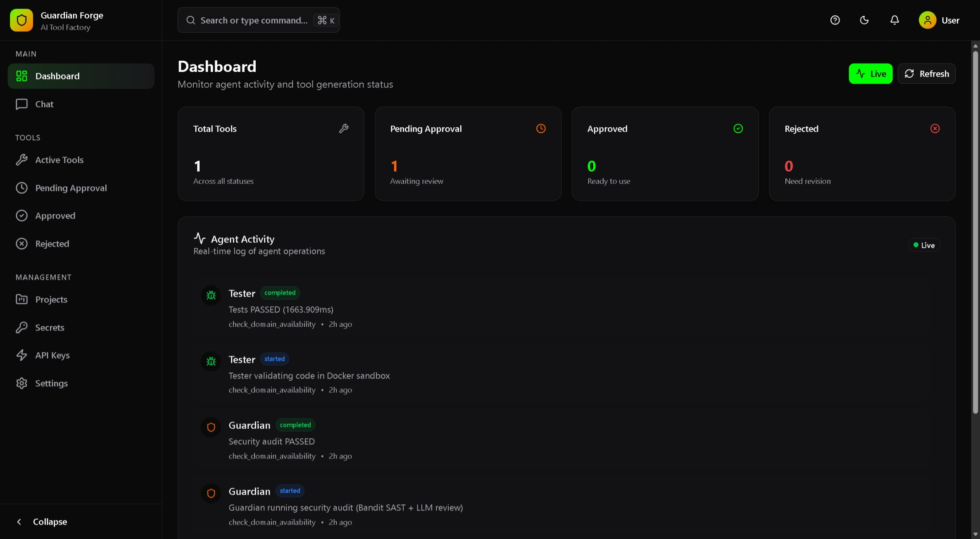980x539 pixels.
Task: Click the Live indicator in Agent Activity
Action: [x=924, y=245]
